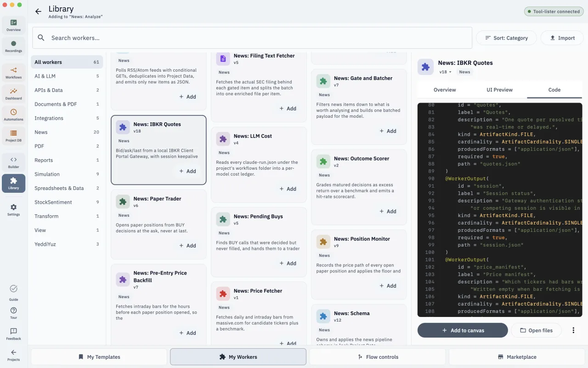This screenshot has height=368, width=588.
Task: Open the Flow controls tab
Action: [378, 357]
